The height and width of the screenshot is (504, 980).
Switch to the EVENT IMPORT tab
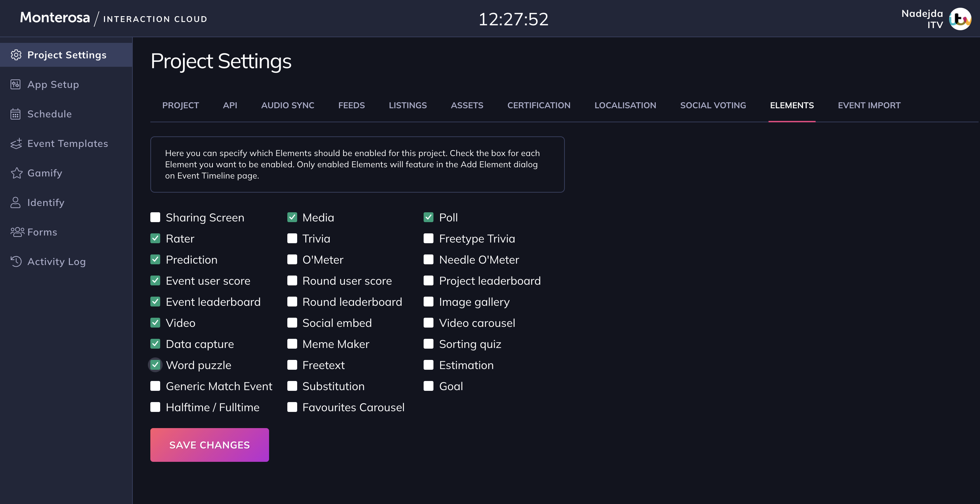[869, 105]
